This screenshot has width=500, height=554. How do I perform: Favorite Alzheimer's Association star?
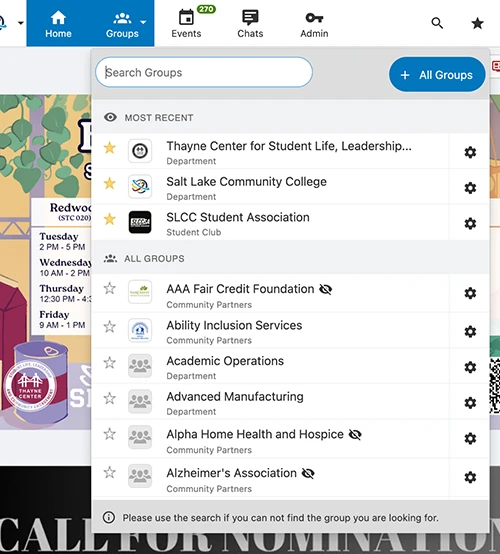(x=110, y=472)
